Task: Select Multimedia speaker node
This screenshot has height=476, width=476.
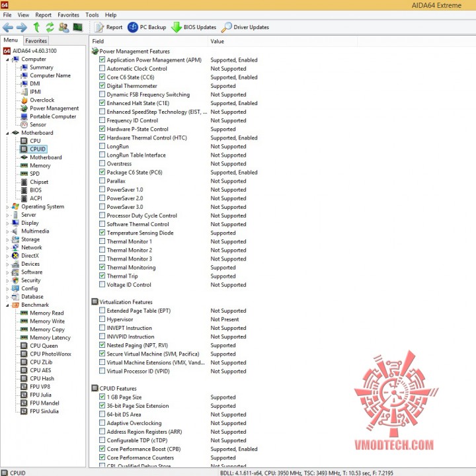Action: pyautogui.click(x=30, y=231)
